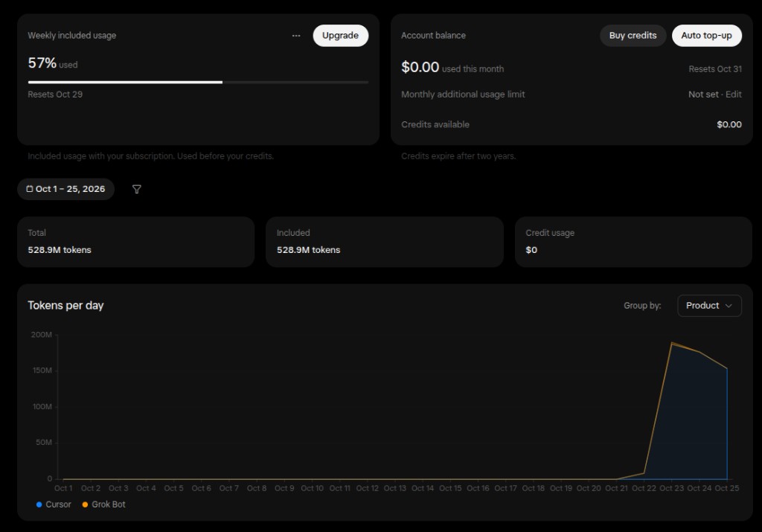This screenshot has width=762, height=532.
Task: Expand the Group by Product dropdown
Action: tap(709, 306)
